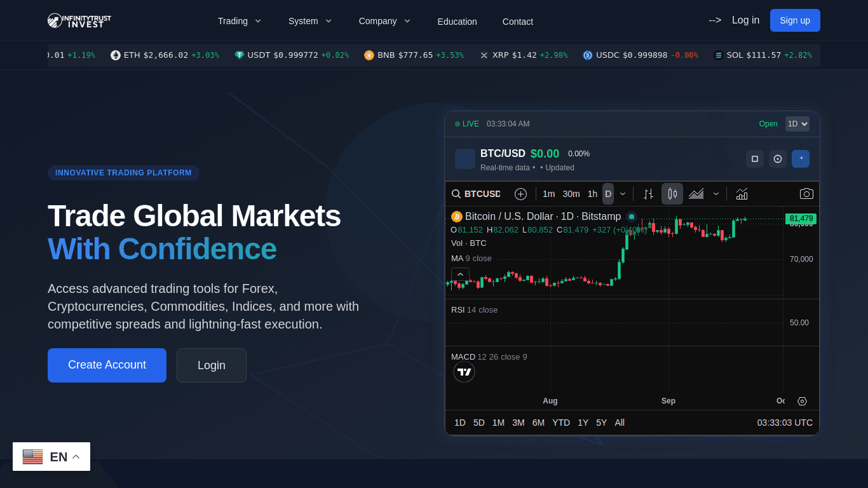Click the InfinityTrust Invest logo

pos(79,20)
